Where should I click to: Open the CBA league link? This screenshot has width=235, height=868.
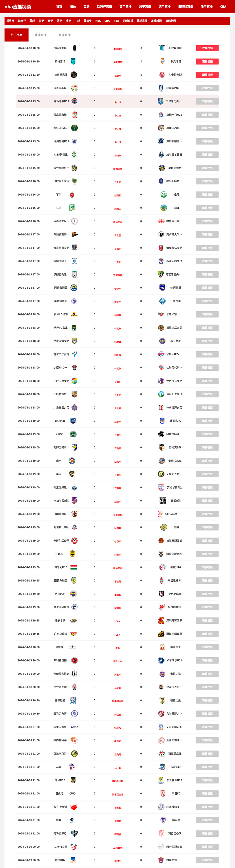pyautogui.click(x=223, y=6)
